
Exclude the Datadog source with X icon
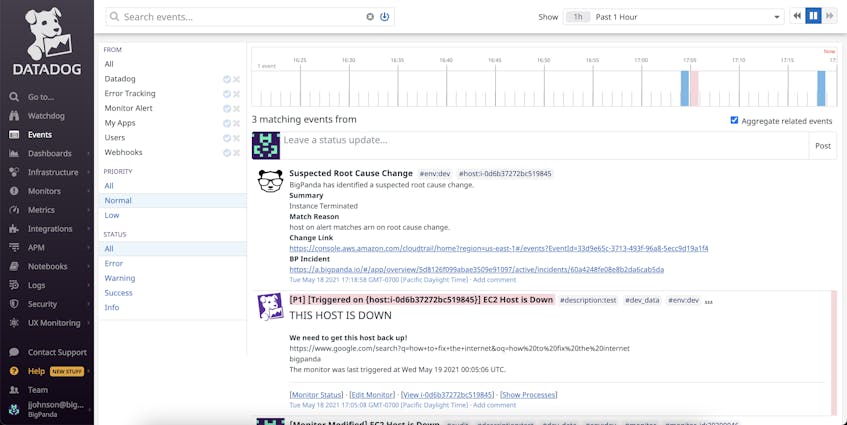pyautogui.click(x=237, y=79)
